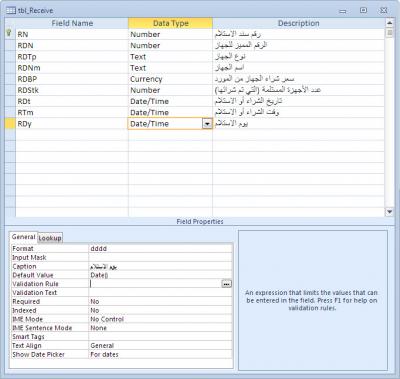Image resolution: width=400 pixels, height=379 pixels.
Task: Click the IME Sentence Mode value None
Action: tap(160, 328)
